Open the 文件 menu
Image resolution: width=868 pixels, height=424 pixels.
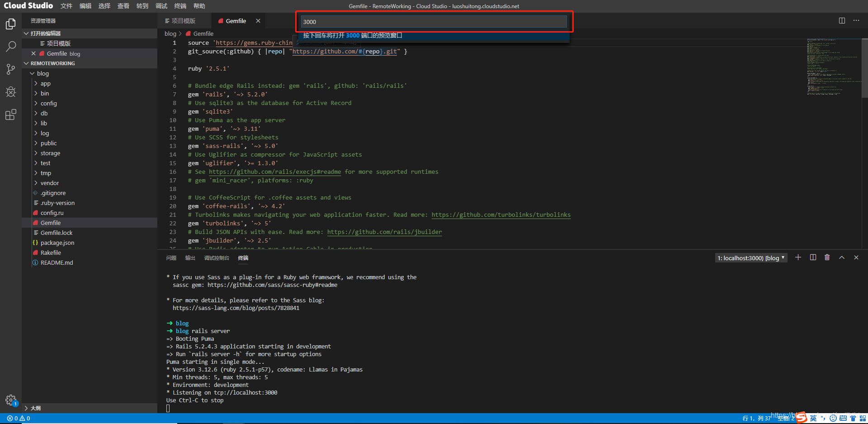(66, 6)
